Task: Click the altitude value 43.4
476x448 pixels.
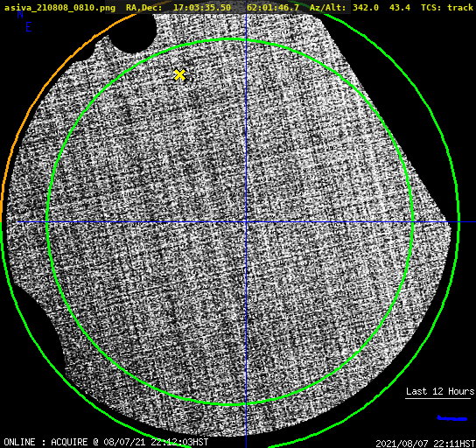Action: tap(400, 8)
